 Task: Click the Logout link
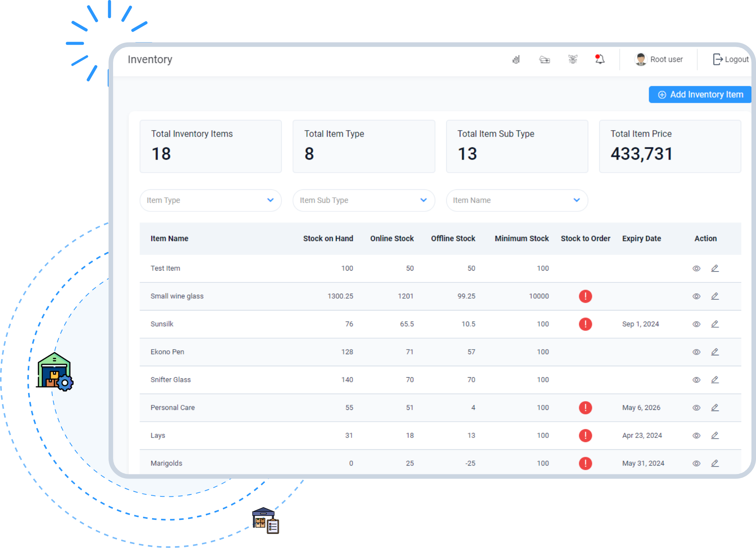pyautogui.click(x=731, y=60)
